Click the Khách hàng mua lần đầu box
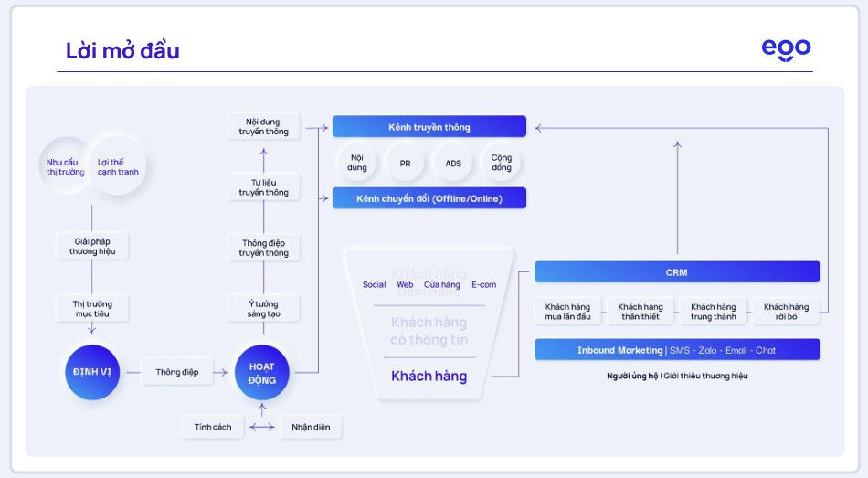Viewport: 868px width, 478px height. tap(567, 312)
